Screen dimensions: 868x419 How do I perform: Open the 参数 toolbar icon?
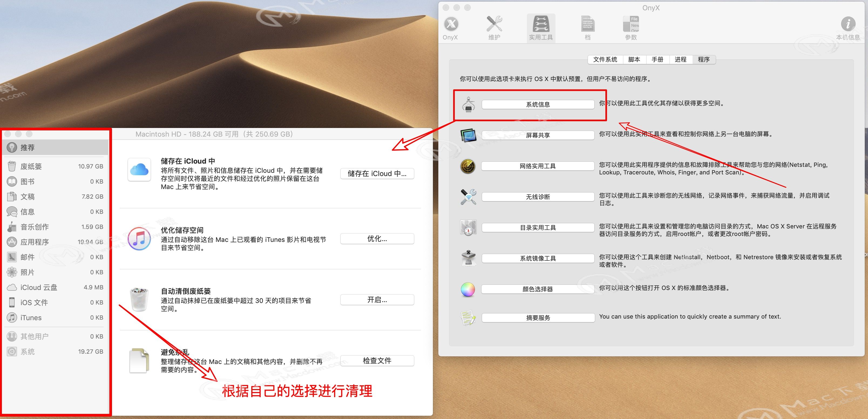click(631, 24)
